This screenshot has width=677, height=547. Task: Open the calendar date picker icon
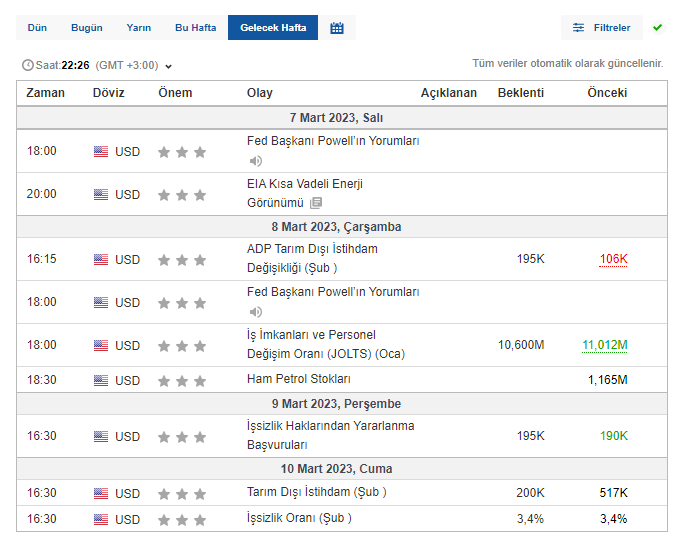coord(337,28)
